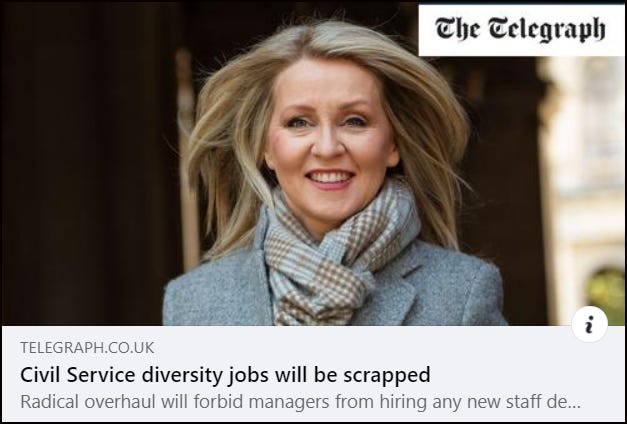
Task: Open the circular info icon on the card
Action: 589,324
